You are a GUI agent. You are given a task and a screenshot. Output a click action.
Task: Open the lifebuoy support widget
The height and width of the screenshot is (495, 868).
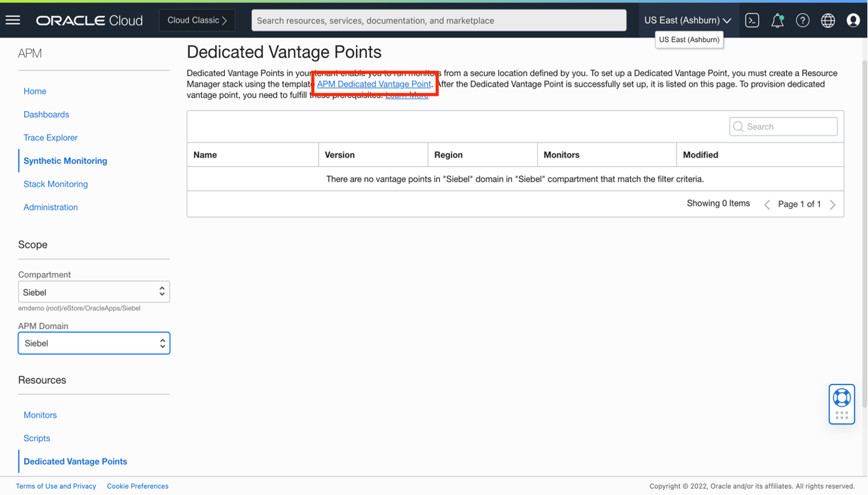coord(842,404)
